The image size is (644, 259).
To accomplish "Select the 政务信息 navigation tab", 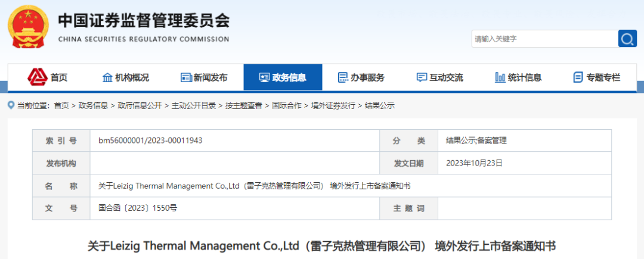I will point(283,77).
